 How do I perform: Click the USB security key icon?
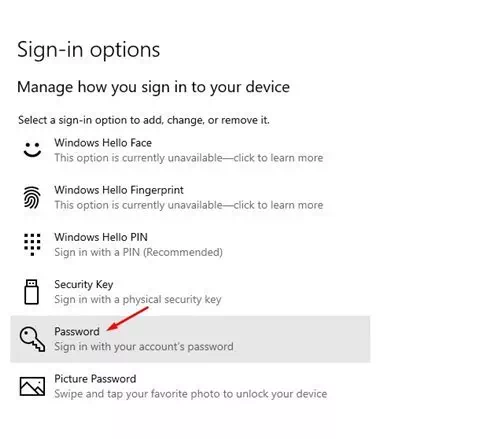point(32,292)
